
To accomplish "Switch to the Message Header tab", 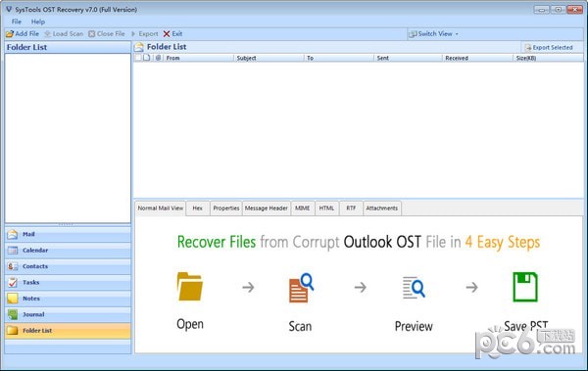I will point(267,209).
